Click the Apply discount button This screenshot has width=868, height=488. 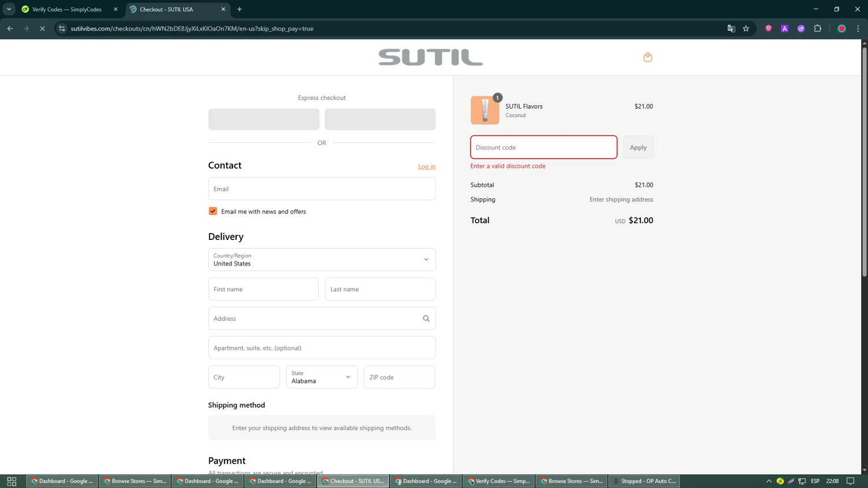(638, 147)
